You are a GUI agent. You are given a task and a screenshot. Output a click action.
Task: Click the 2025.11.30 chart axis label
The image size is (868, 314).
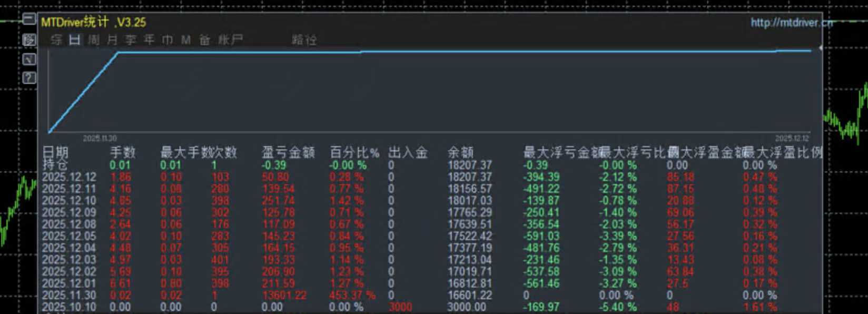tap(100, 139)
